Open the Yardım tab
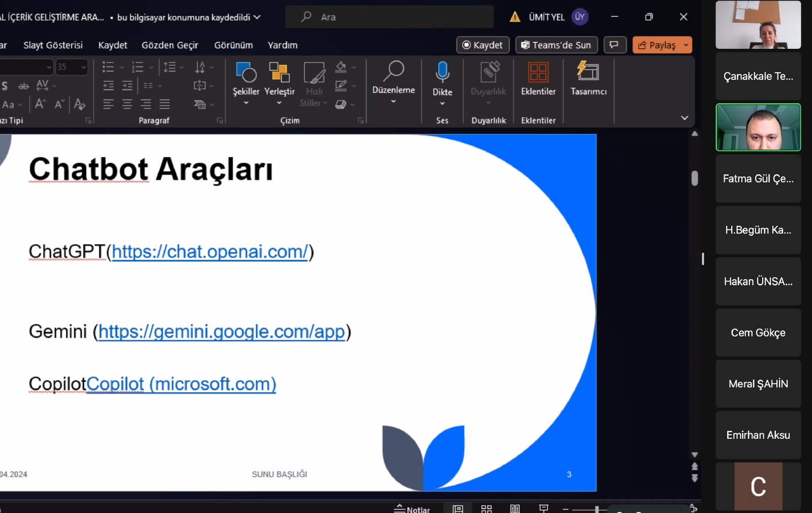 [283, 45]
